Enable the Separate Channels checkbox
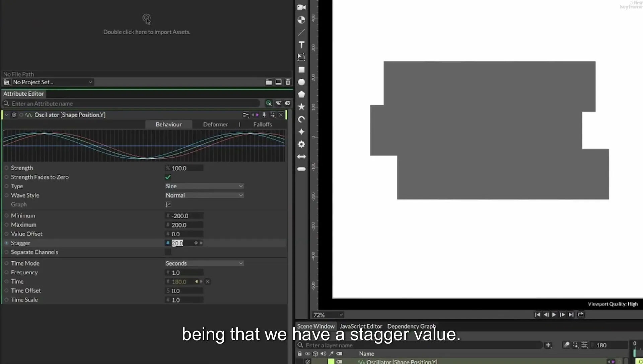This screenshot has height=364, width=643. click(x=168, y=252)
